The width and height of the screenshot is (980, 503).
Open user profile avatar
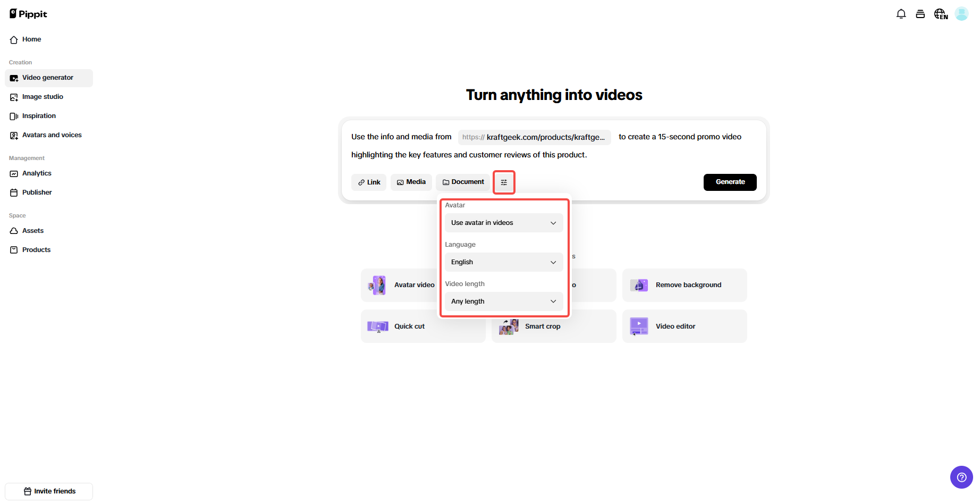(961, 14)
